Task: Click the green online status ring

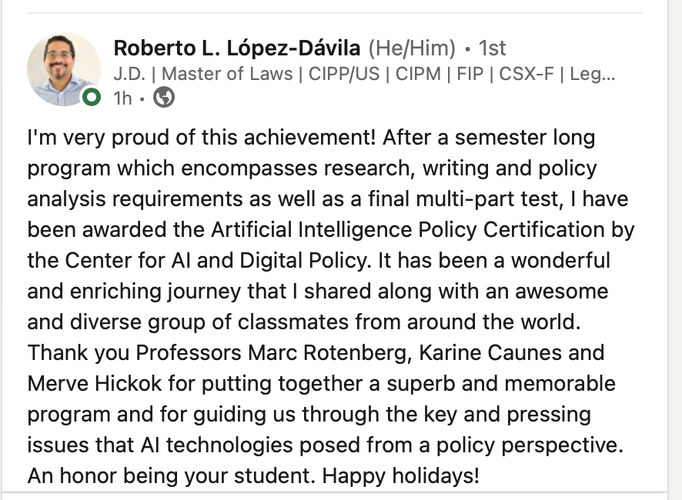Action: point(92,97)
